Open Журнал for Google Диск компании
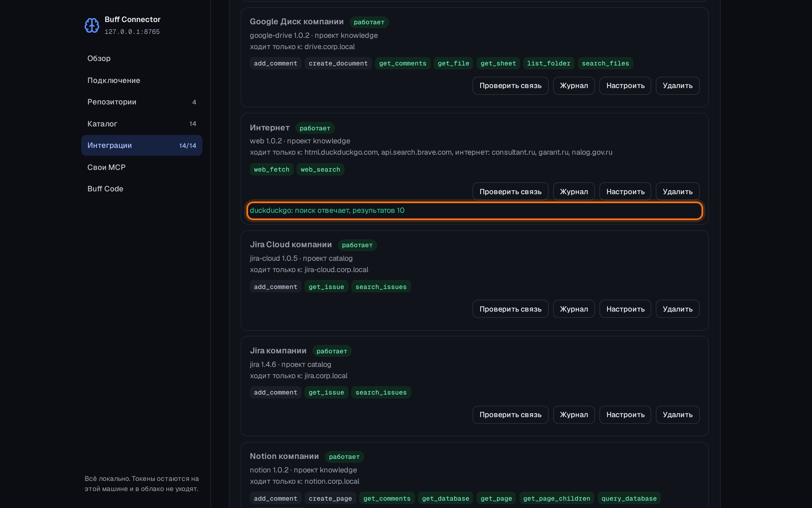Viewport: 812px width, 508px height. pos(574,86)
